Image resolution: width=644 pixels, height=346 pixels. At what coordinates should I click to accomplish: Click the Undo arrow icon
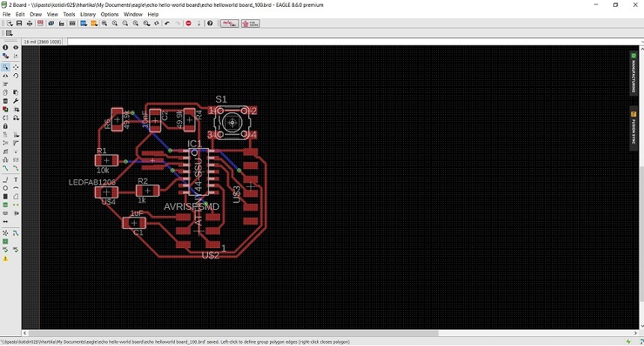click(x=167, y=23)
